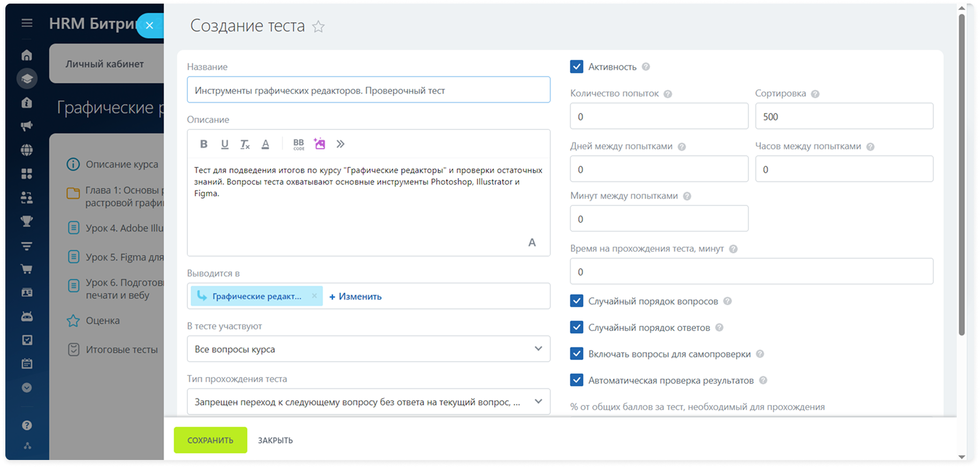
Task: Toggle BB code mode in editor
Action: 299,144
